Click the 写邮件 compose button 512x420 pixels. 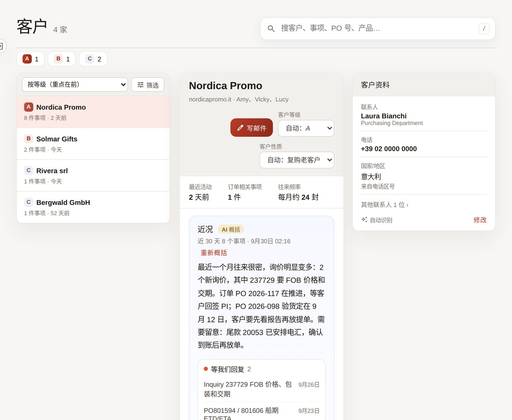[252, 128]
